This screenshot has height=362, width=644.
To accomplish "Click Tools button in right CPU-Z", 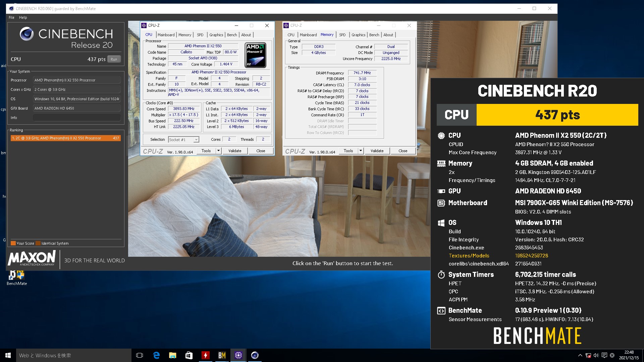I will pyautogui.click(x=348, y=151).
